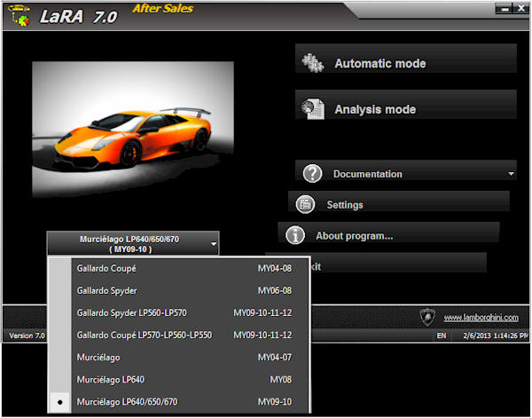Viewport: 532px width, 418px height.
Task: Minimize the LaRA window
Action: click(x=504, y=8)
